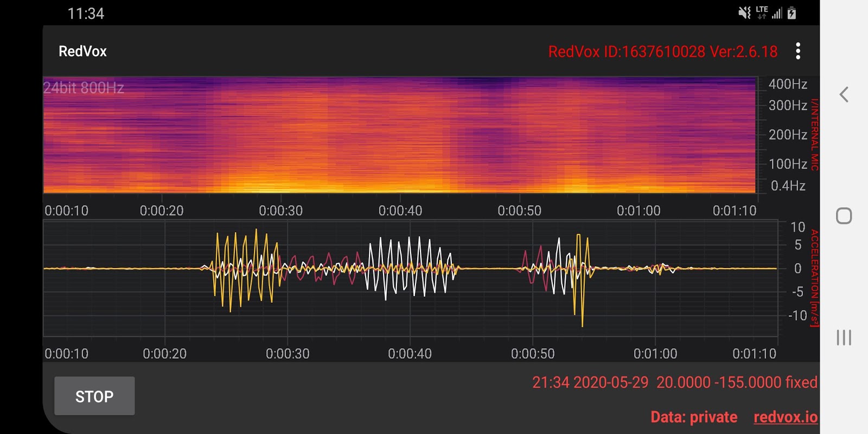Image resolution: width=868 pixels, height=434 pixels.
Task: Tap the RedVox ID version text
Action: [662, 52]
